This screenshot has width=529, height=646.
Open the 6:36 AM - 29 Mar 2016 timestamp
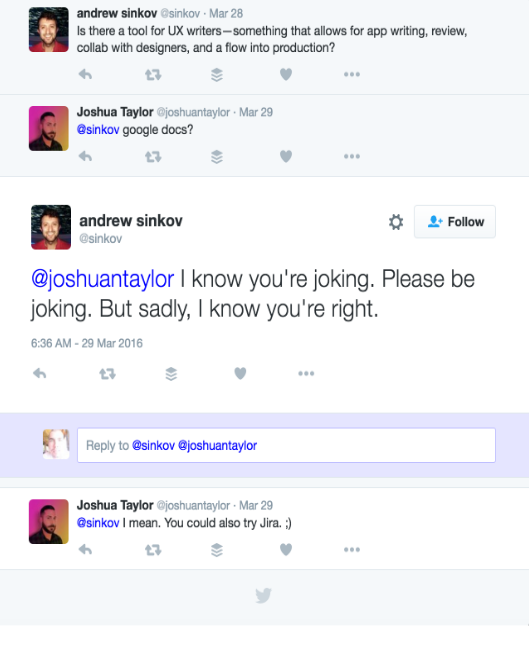(x=87, y=343)
